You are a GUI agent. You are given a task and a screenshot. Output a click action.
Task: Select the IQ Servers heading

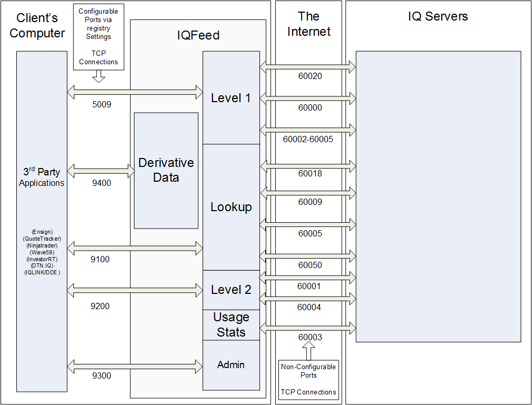pos(438,16)
